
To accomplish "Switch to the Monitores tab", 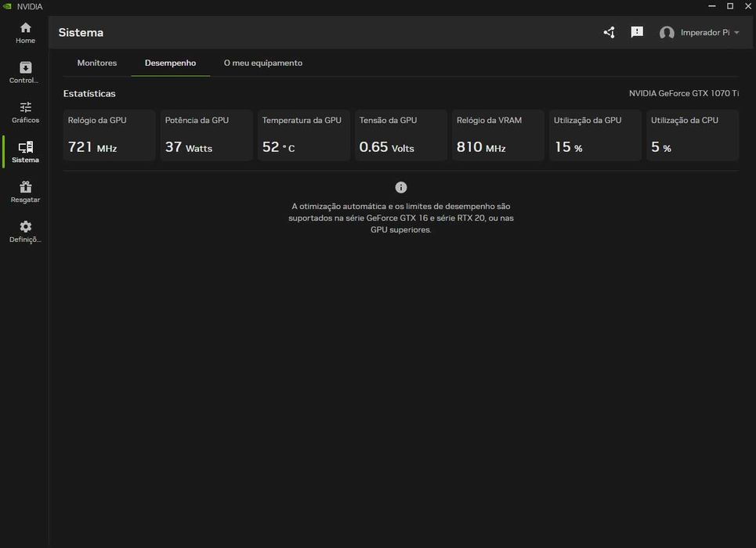I will [97, 63].
